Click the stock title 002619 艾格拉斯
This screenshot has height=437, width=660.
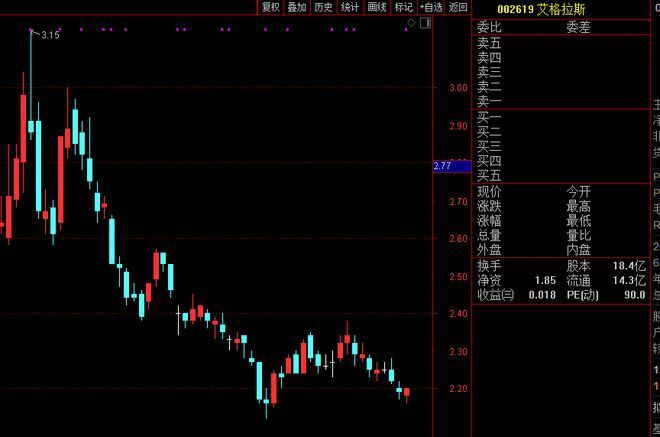[x=541, y=9]
